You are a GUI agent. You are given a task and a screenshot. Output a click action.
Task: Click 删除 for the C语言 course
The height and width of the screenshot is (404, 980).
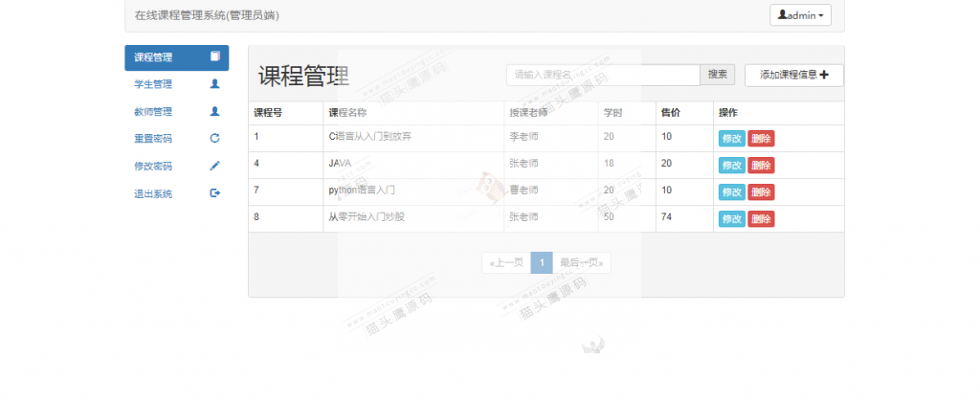(x=761, y=138)
